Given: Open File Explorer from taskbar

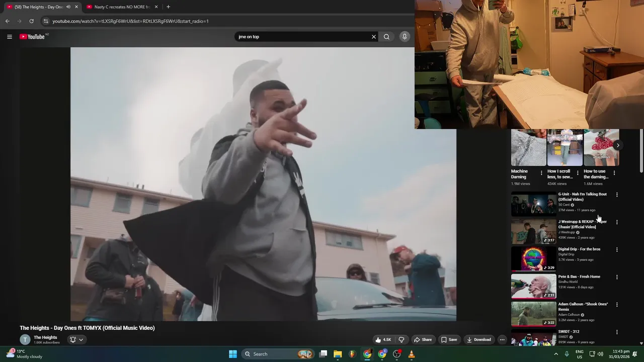Looking at the screenshot, I should 338,354.
